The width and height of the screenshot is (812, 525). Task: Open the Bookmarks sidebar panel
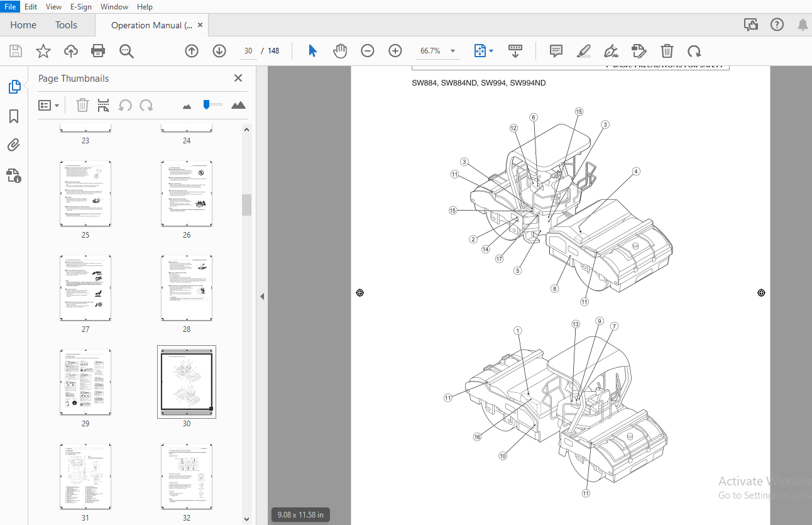[x=14, y=116]
